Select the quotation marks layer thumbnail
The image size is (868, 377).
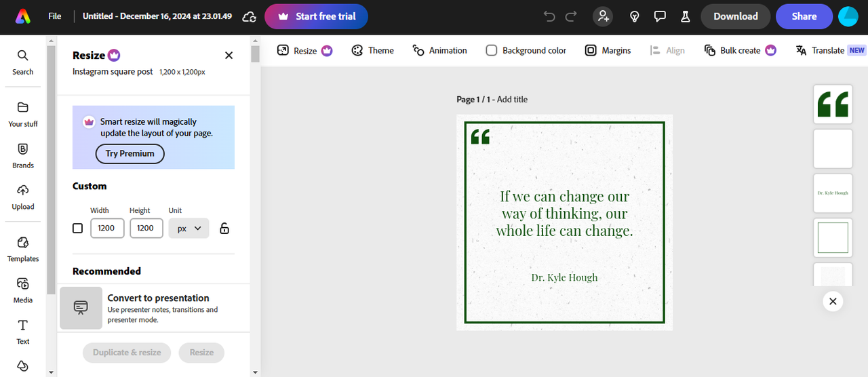tap(833, 104)
